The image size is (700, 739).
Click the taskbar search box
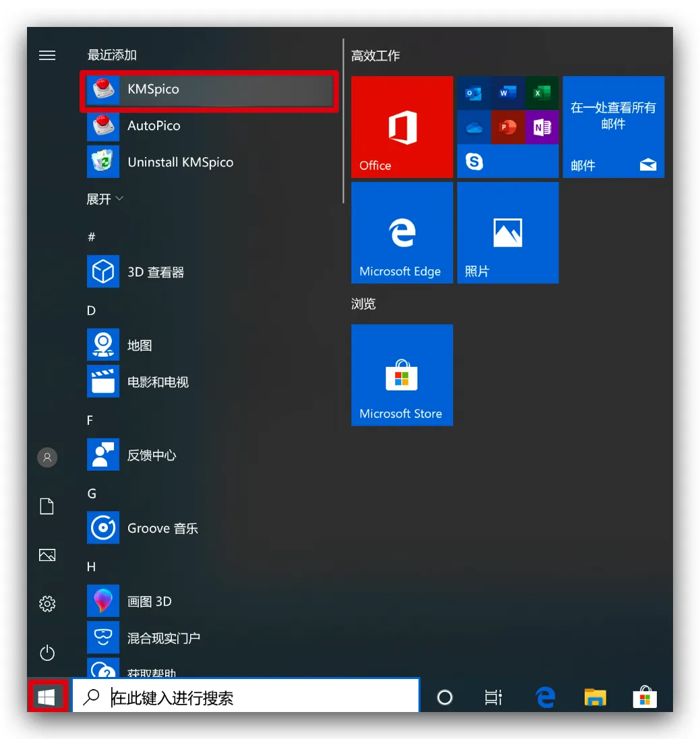tap(246, 697)
